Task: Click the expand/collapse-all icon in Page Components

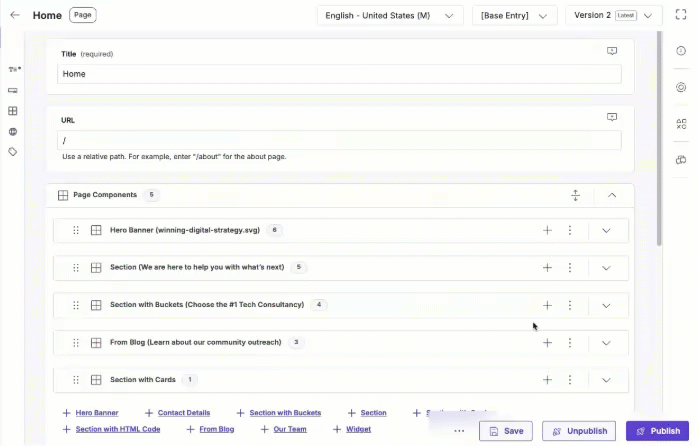Action: tap(576, 195)
